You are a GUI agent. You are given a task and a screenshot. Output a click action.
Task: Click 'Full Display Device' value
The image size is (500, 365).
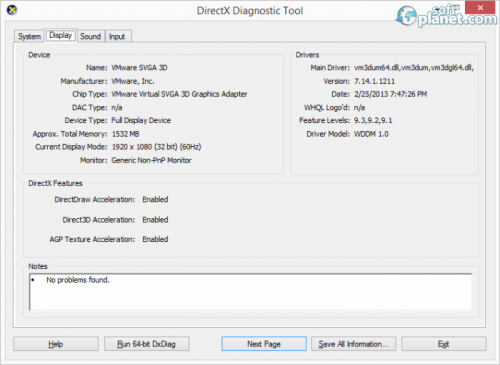(141, 120)
